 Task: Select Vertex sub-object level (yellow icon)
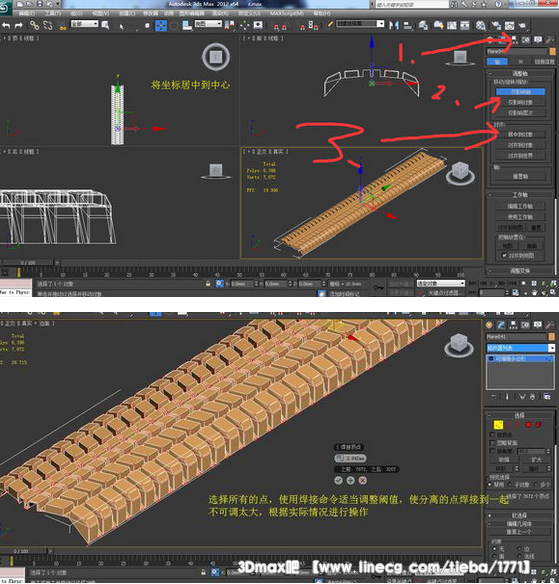pyautogui.click(x=498, y=425)
